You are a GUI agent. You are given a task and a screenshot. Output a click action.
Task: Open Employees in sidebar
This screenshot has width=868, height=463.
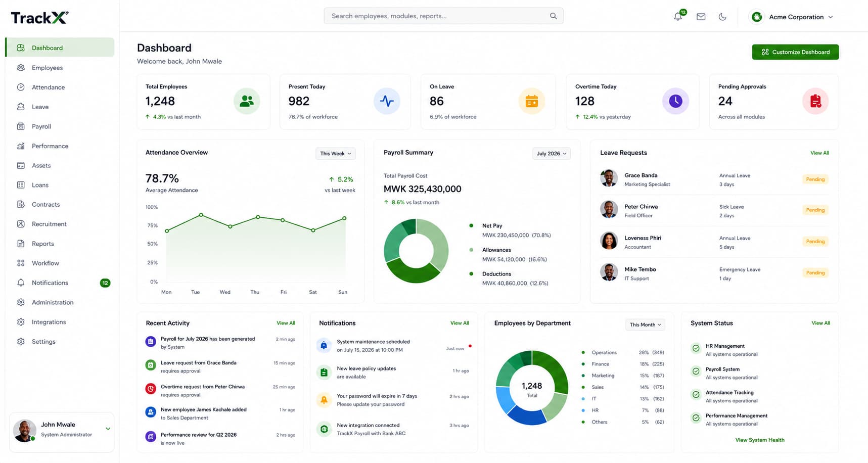[60, 68]
